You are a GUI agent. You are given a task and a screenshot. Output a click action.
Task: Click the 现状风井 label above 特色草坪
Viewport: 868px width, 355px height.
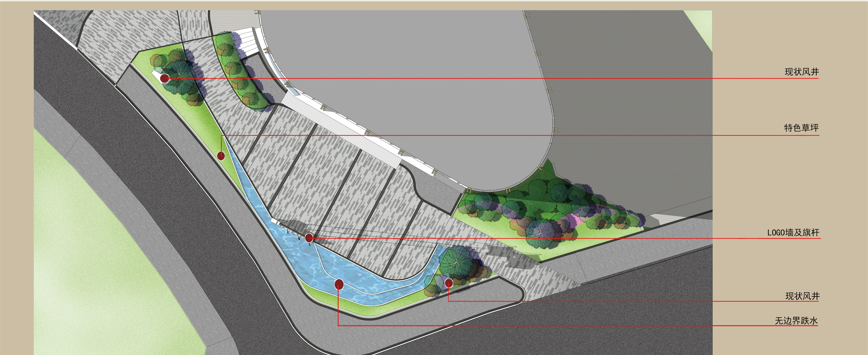coord(802,72)
